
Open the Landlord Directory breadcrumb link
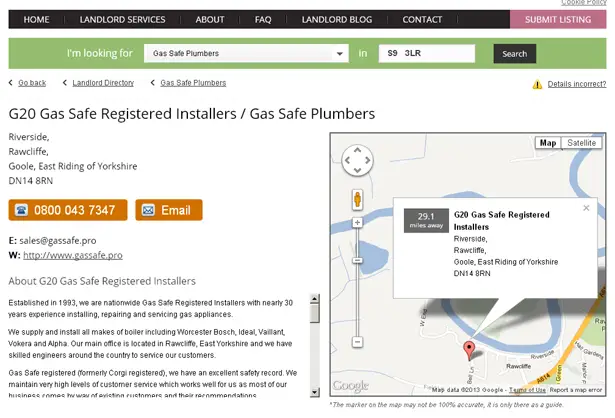(x=103, y=83)
